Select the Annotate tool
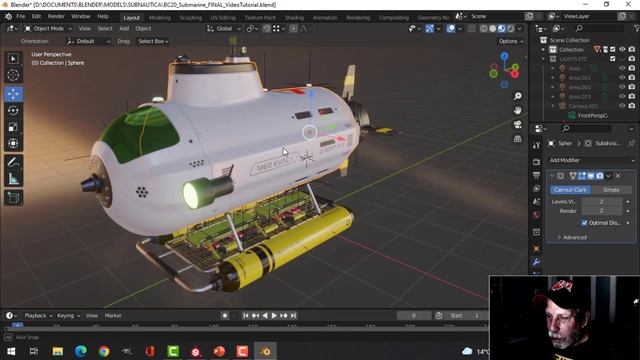The width and height of the screenshot is (640, 360). click(13, 162)
